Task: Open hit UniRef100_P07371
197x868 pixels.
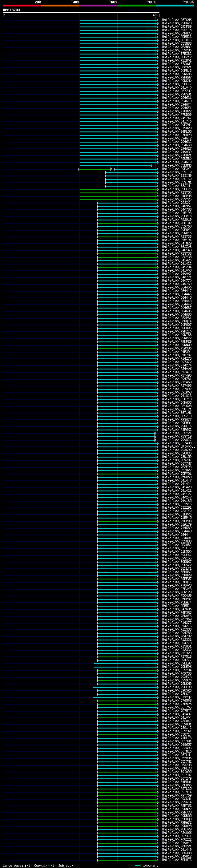Action: click(177, 836)
